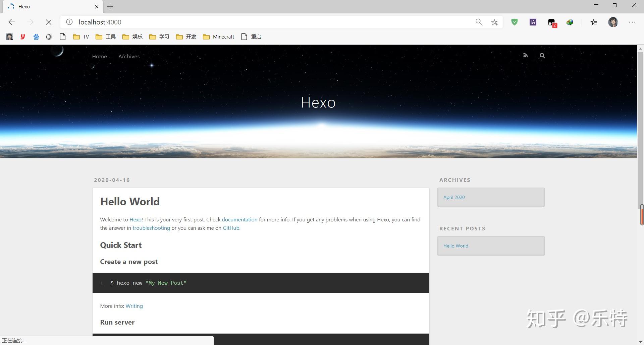Click the browser profile avatar
Screen dimensions: 644x345
point(613,22)
